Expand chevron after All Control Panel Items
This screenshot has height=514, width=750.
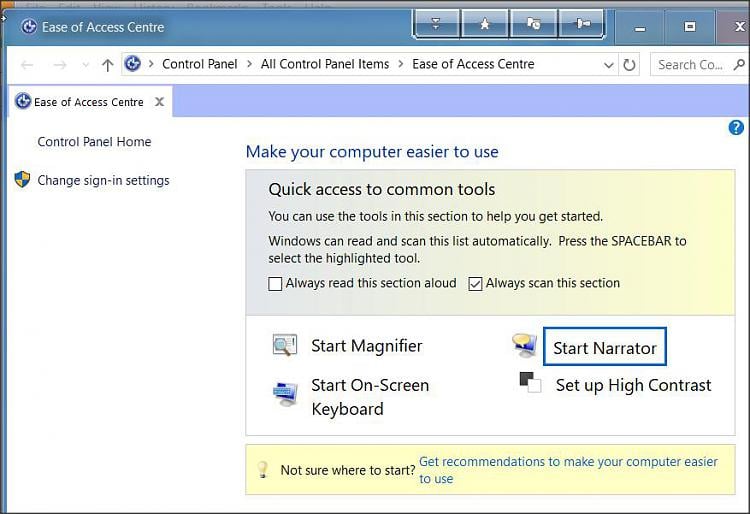[x=401, y=64]
